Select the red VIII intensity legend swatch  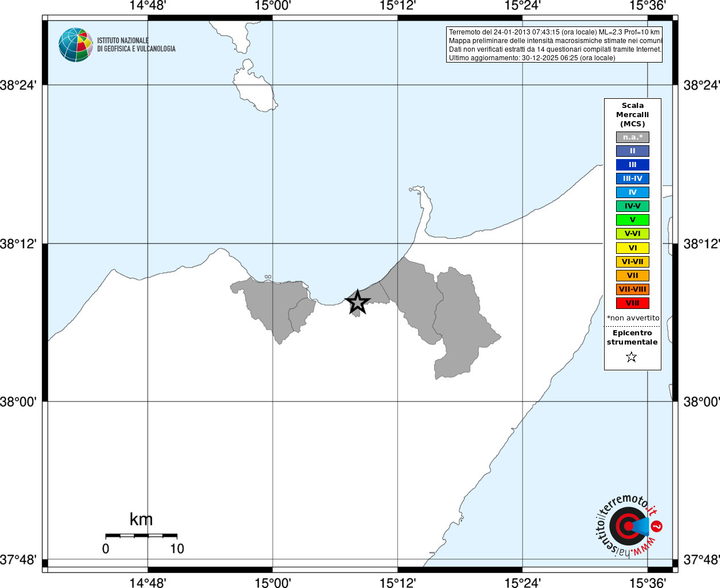[x=633, y=303]
